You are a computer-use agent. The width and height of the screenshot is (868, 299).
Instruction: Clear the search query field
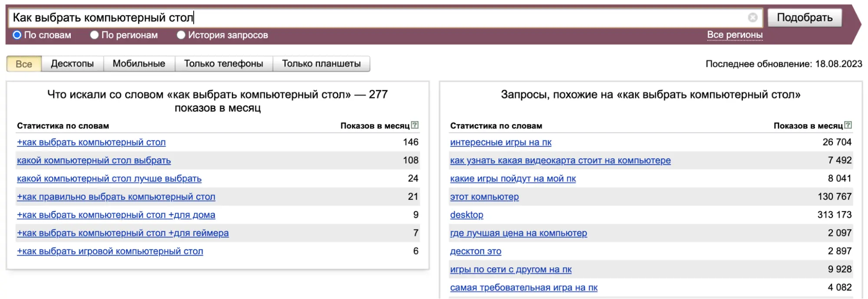[752, 17]
